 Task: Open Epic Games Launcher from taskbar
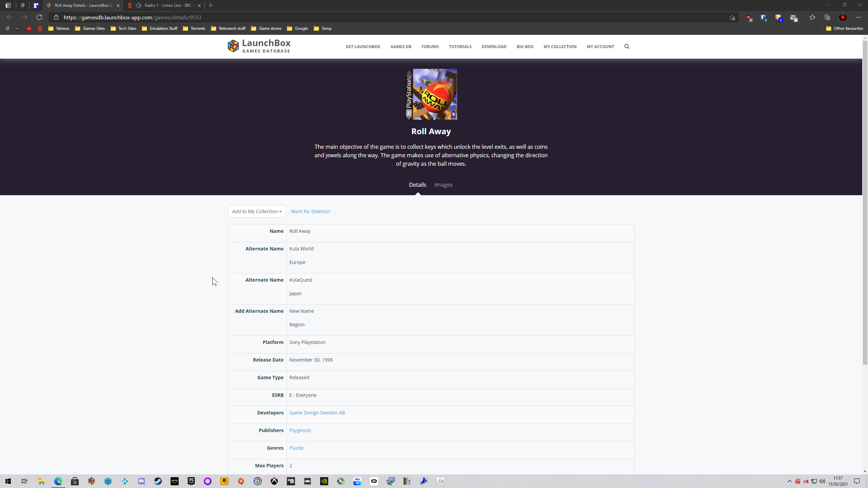click(191, 481)
